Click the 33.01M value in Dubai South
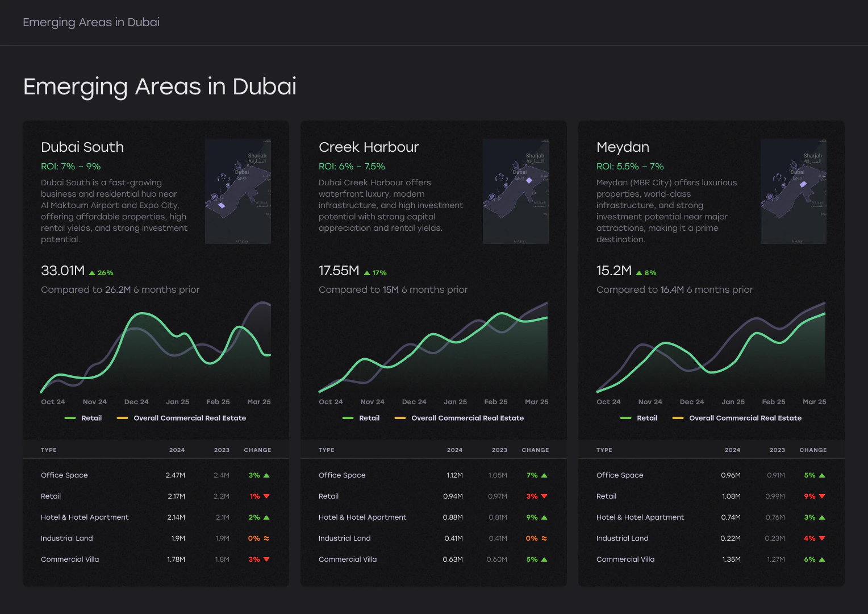 pos(63,271)
